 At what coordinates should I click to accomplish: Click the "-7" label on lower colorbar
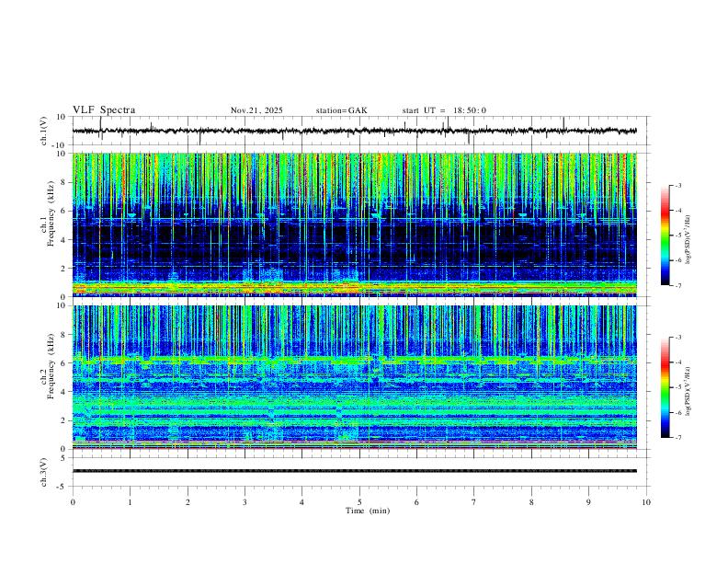tap(678, 438)
